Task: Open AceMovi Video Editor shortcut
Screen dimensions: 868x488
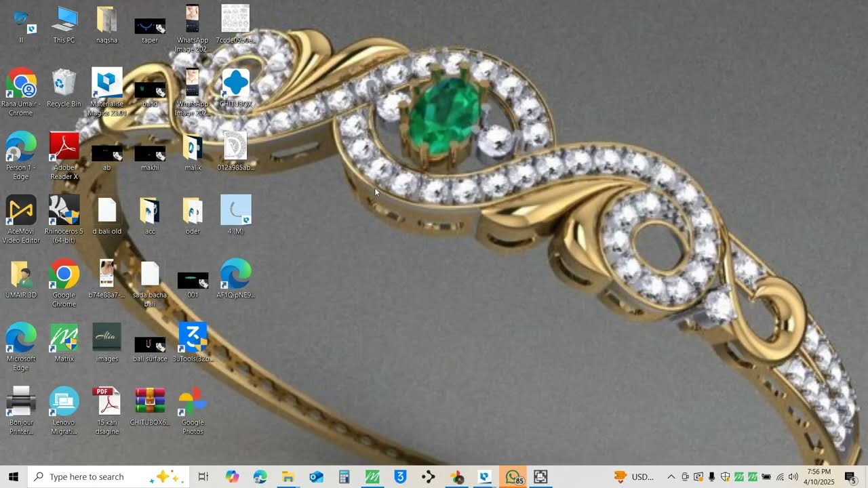Action: (21, 220)
